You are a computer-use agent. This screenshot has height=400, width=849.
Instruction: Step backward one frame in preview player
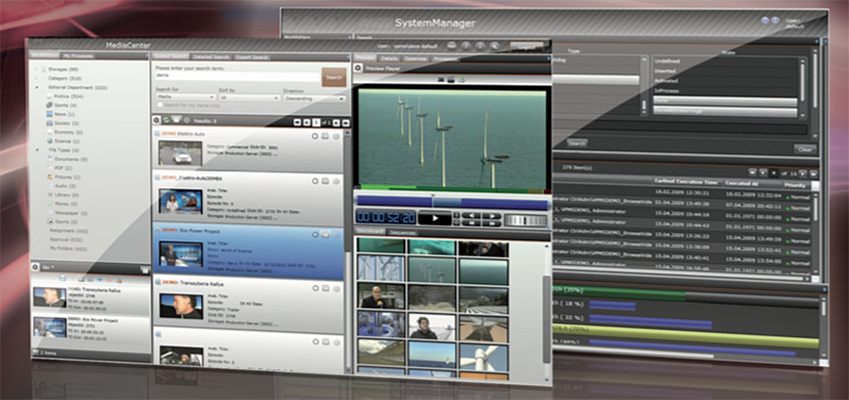click(471, 215)
